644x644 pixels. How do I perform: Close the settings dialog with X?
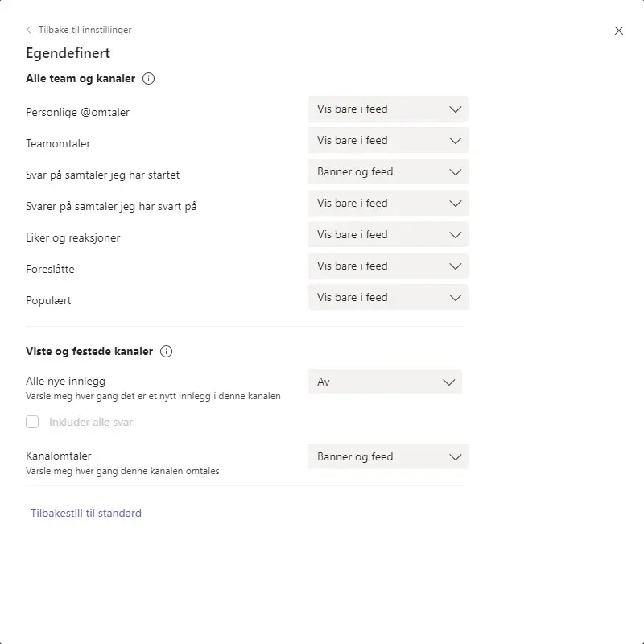[x=618, y=31]
